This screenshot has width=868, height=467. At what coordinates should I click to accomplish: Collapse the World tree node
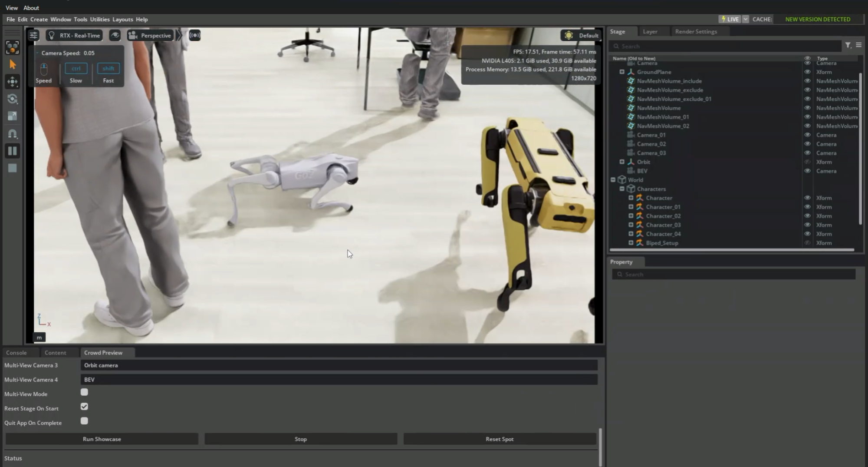coord(613,180)
